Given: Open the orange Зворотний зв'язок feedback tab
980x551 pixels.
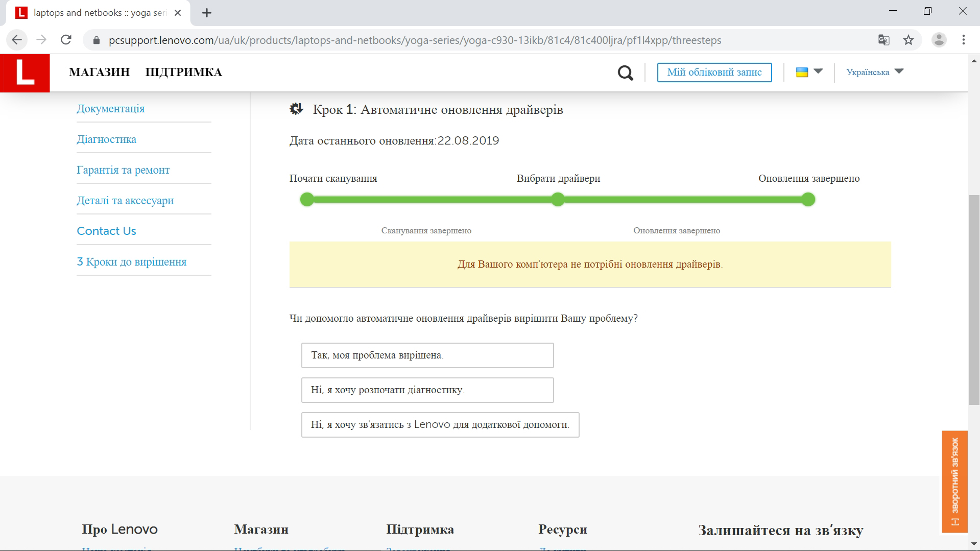Looking at the screenshot, I should [x=954, y=482].
